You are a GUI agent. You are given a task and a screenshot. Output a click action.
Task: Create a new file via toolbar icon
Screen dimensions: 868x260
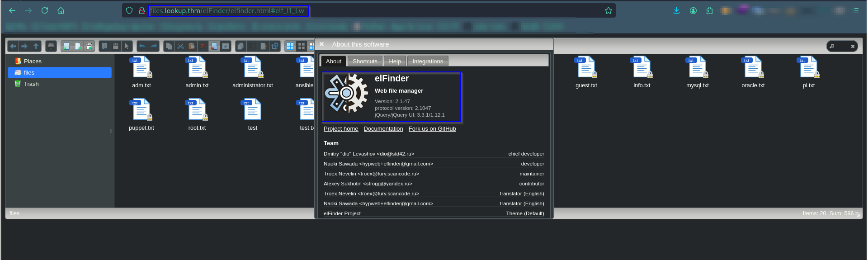(x=78, y=46)
